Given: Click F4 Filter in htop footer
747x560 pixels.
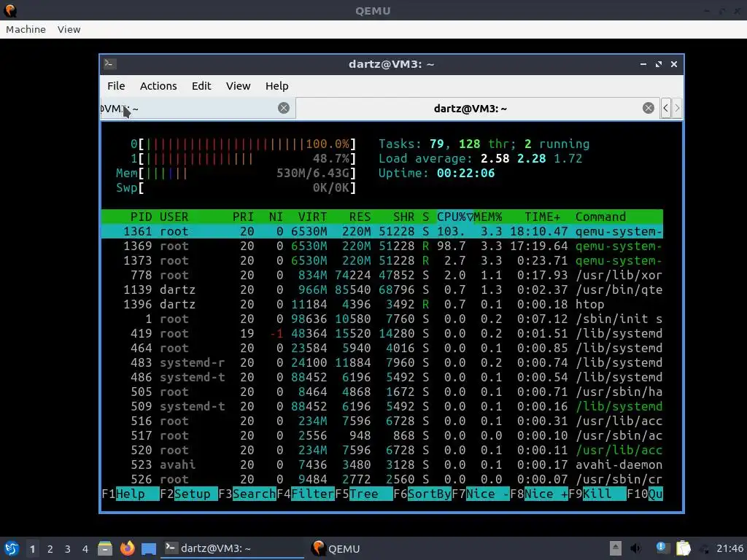Looking at the screenshot, I should coord(306,494).
